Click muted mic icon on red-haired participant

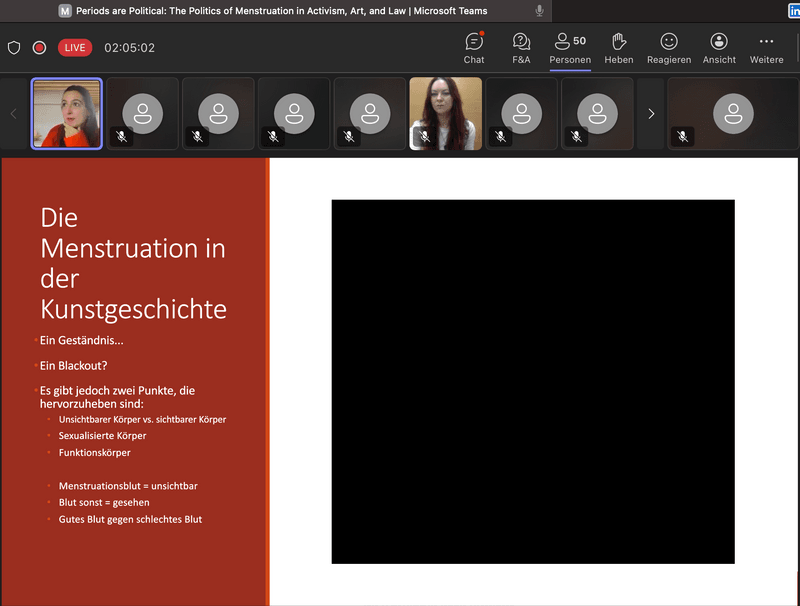[x=424, y=136]
